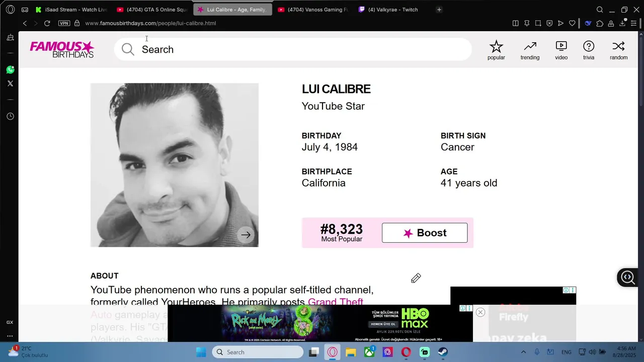Click the weather widget showing 21°C
644x362 pixels.
coord(28,351)
